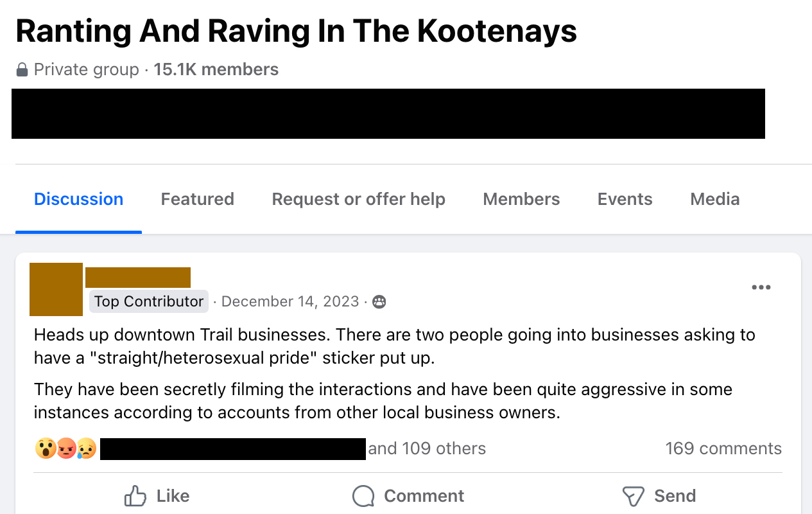
Task: Click the thumbs-up Like icon
Action: tap(135, 496)
